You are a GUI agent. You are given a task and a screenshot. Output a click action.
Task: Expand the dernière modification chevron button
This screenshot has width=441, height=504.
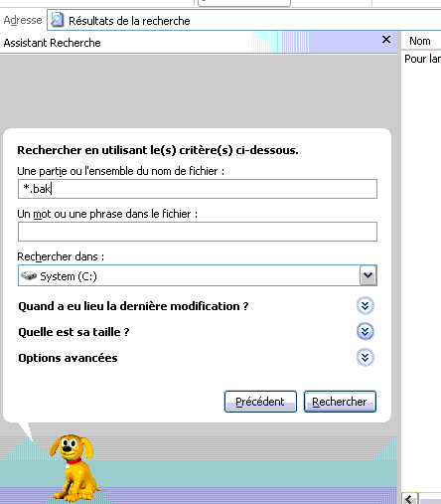365,305
